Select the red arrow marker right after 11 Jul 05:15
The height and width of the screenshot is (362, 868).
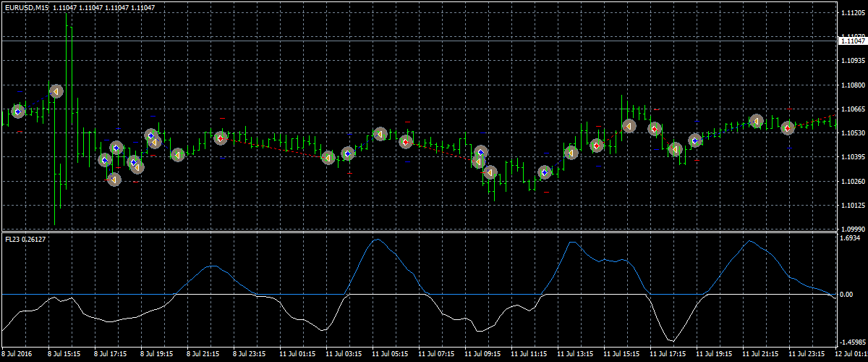406,141
